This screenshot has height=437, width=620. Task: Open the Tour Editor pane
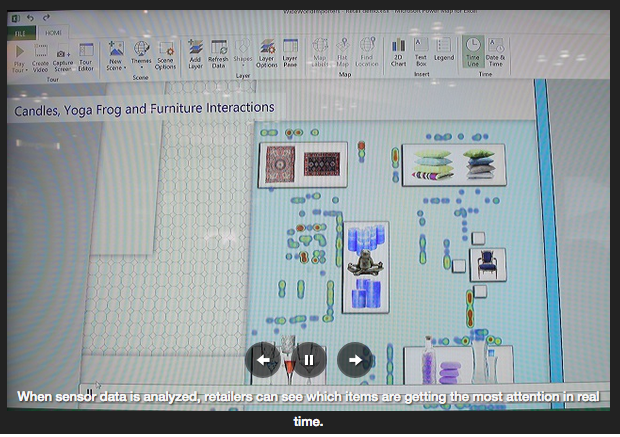coord(86,57)
